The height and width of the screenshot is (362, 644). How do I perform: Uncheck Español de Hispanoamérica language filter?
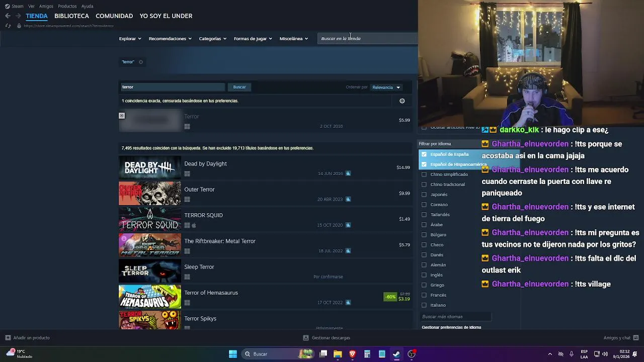[x=424, y=164]
